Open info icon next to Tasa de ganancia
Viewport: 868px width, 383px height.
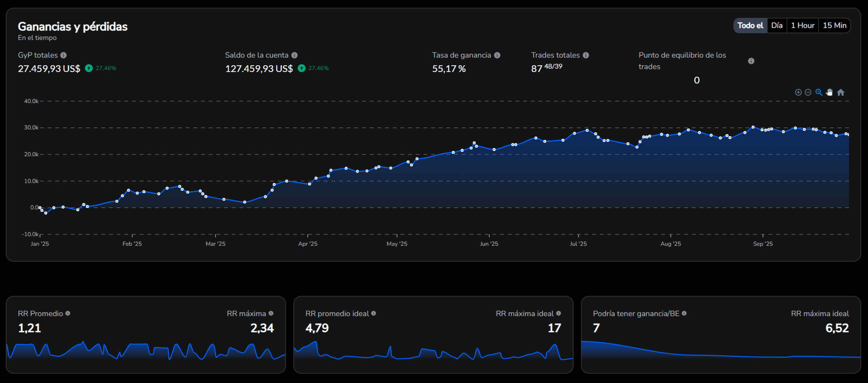(x=497, y=55)
